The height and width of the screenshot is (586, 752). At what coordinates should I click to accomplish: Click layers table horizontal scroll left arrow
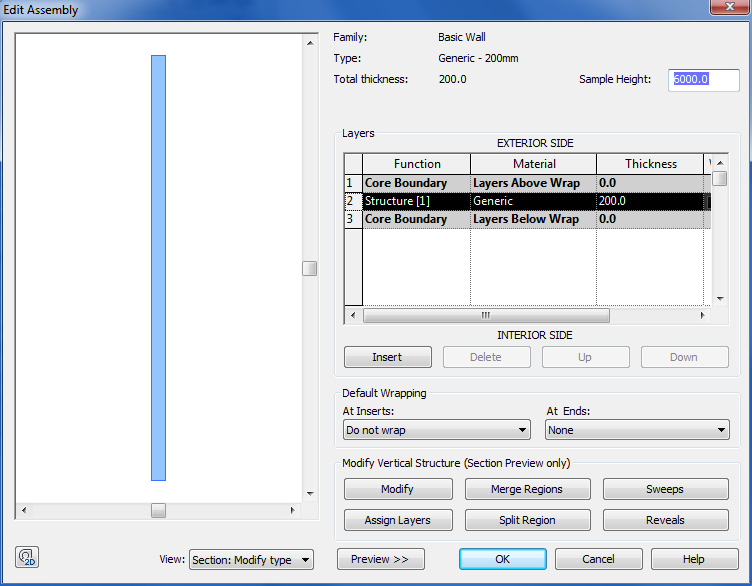click(x=353, y=316)
